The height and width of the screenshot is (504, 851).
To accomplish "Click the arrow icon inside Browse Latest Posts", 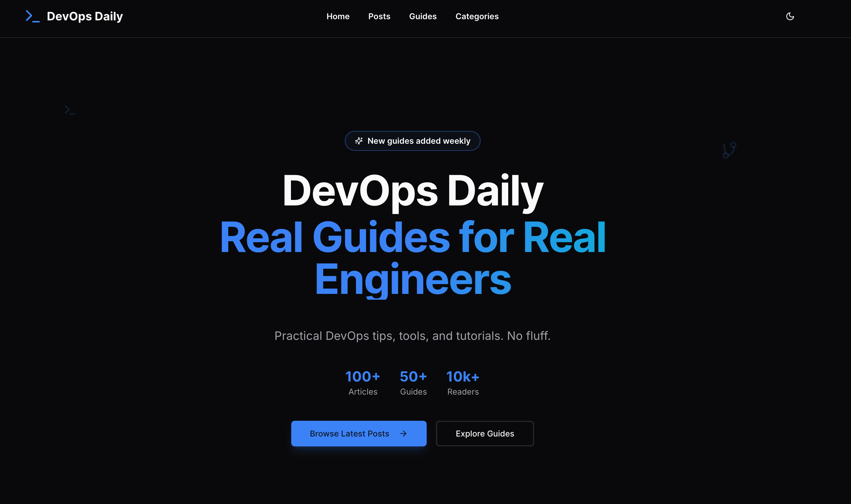I will pyautogui.click(x=403, y=433).
